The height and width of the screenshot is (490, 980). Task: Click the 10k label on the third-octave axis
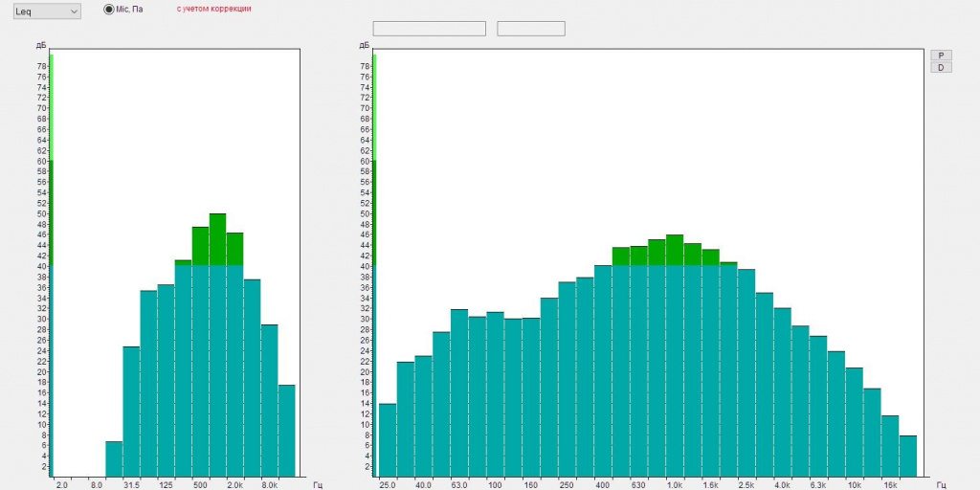point(854,484)
